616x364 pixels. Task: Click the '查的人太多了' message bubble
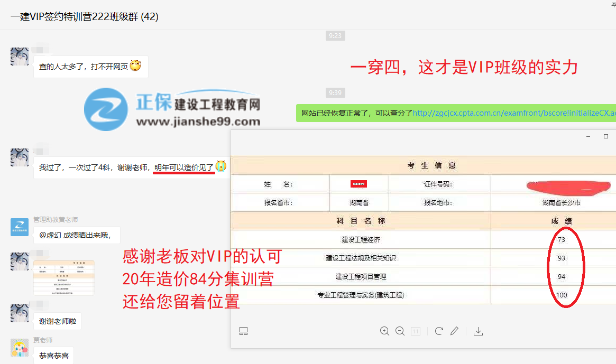[x=90, y=67]
